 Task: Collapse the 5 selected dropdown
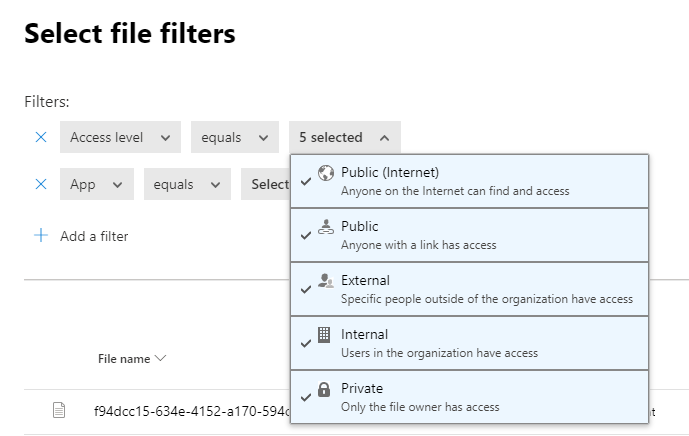coord(344,137)
